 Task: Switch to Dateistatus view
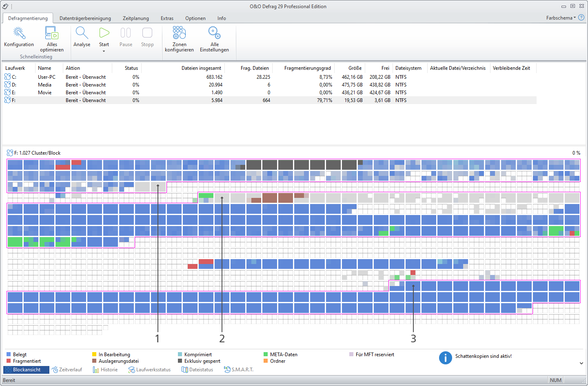[197, 370]
